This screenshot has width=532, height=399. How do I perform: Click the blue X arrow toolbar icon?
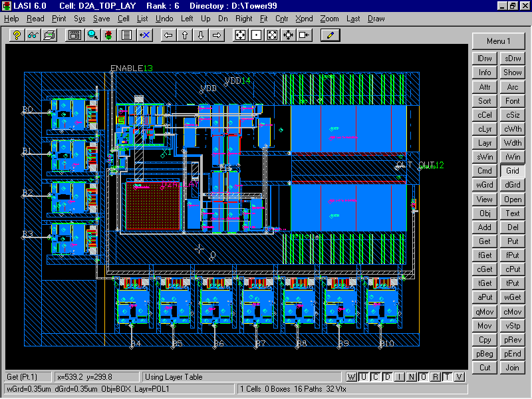tap(144, 35)
